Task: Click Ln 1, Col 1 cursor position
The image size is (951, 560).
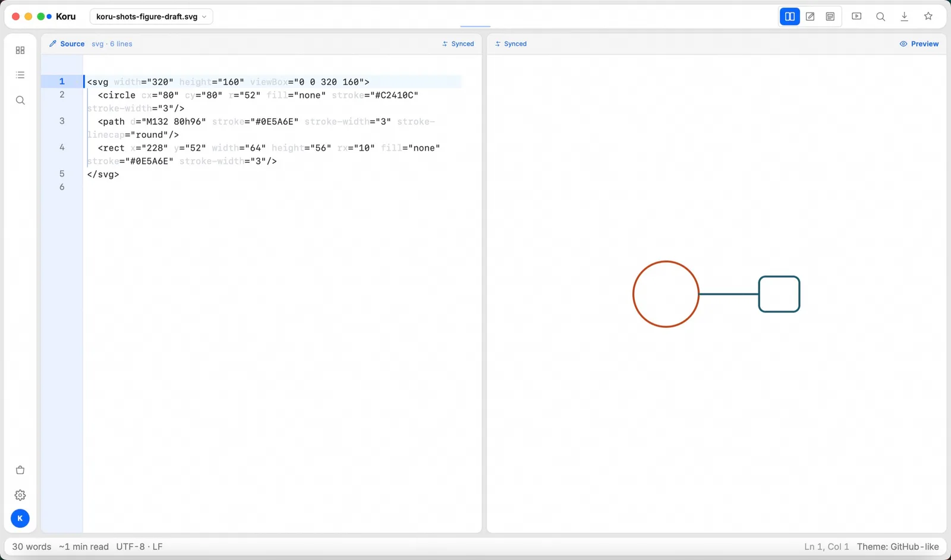Action: [x=826, y=547]
